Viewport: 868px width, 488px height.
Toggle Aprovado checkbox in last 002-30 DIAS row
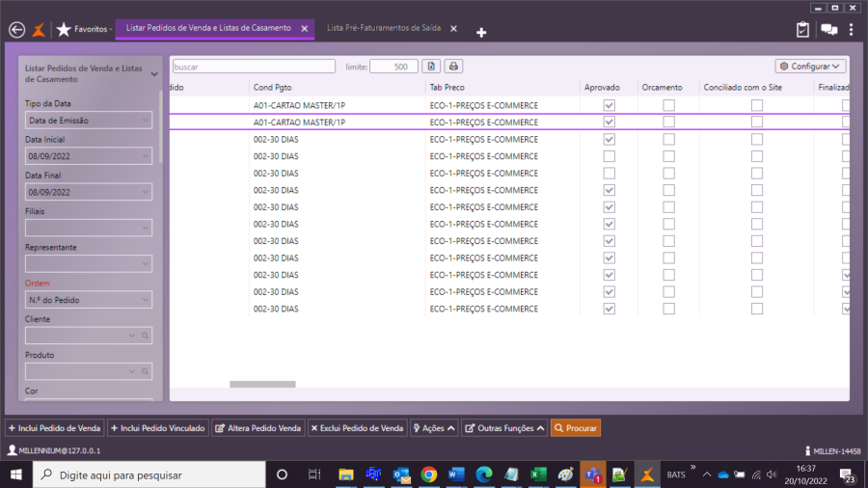coord(609,309)
